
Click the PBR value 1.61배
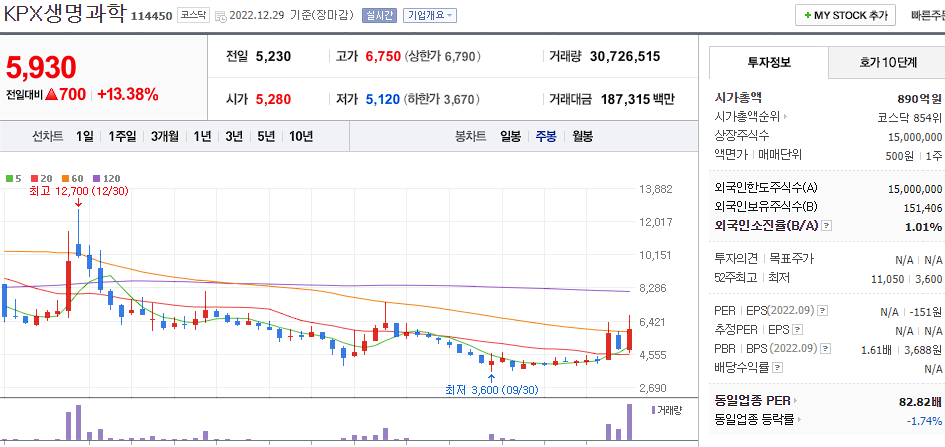coord(876,349)
